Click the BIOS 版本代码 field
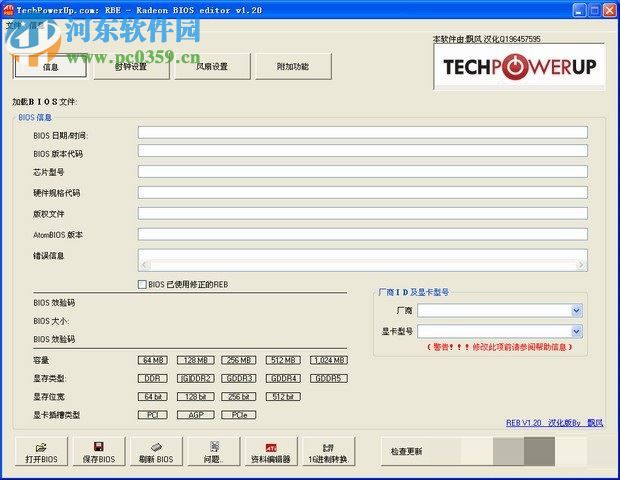The width and height of the screenshot is (620, 480). pyautogui.click(x=363, y=151)
